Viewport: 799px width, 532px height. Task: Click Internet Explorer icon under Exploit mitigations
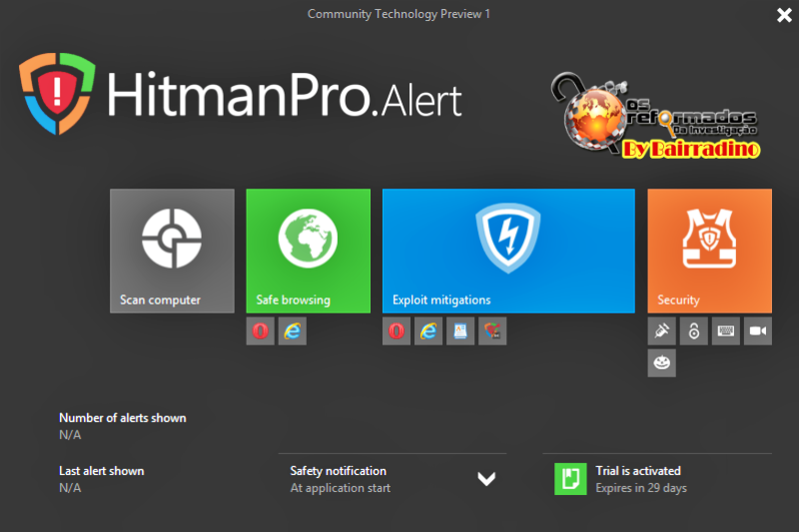(428, 331)
